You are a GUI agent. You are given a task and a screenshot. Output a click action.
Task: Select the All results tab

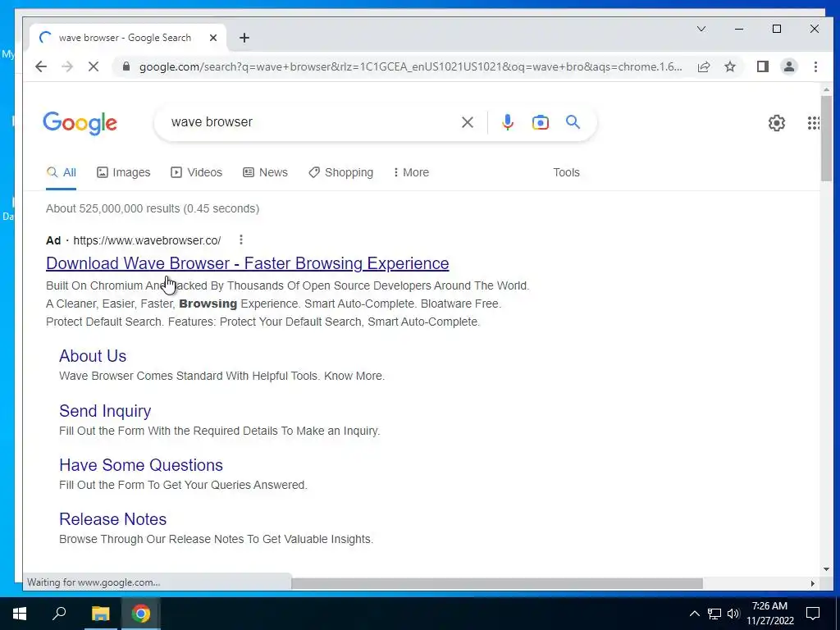point(61,172)
